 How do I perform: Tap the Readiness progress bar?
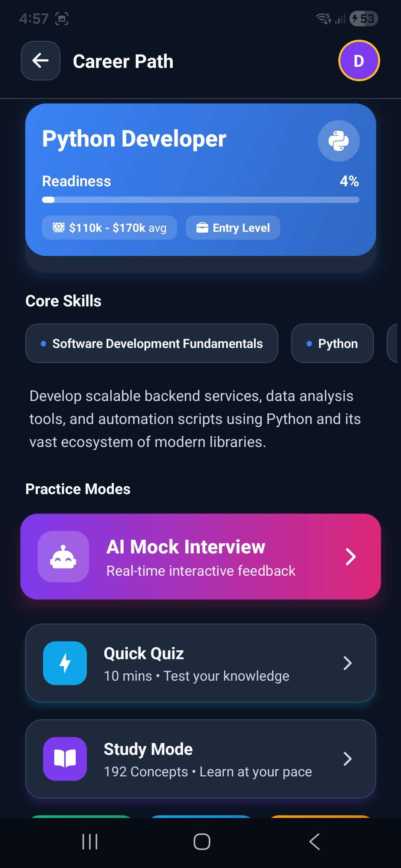(x=200, y=200)
